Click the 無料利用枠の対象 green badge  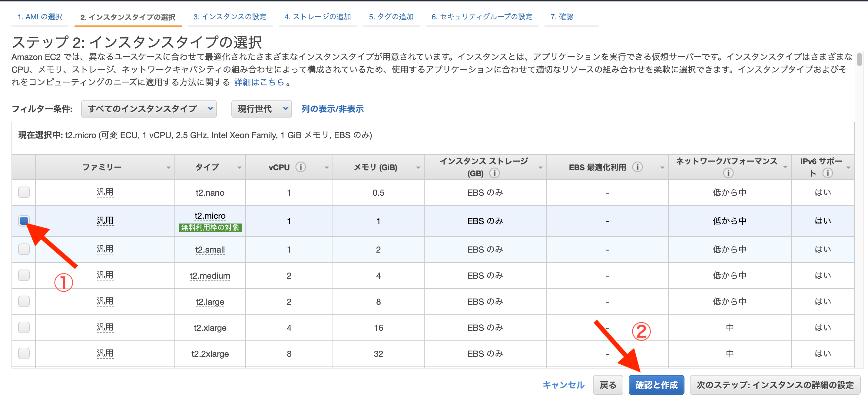pyautogui.click(x=210, y=227)
